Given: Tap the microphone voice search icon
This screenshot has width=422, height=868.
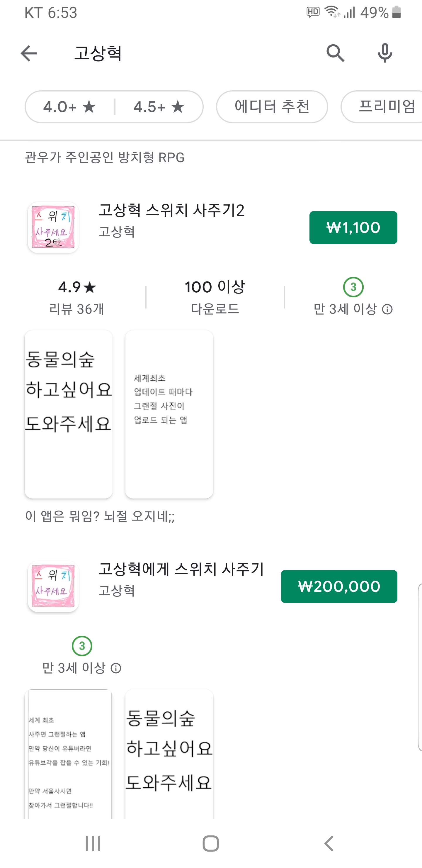Looking at the screenshot, I should [384, 53].
